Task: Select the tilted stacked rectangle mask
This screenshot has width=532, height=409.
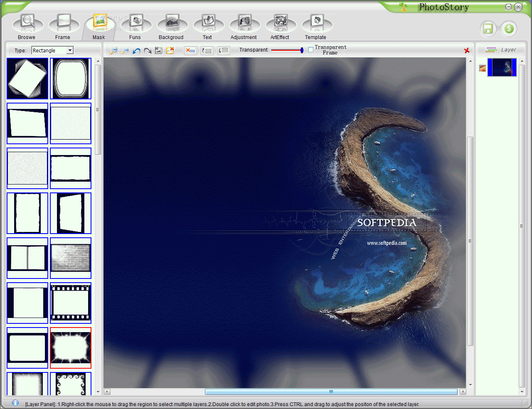Action: click(27, 79)
